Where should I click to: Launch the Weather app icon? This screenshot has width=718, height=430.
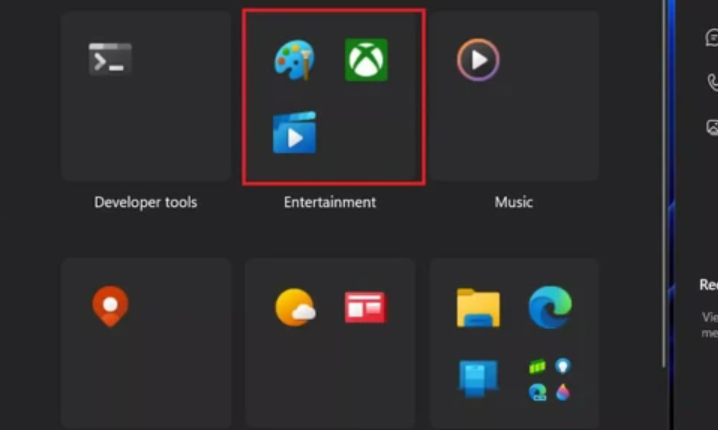coord(295,307)
